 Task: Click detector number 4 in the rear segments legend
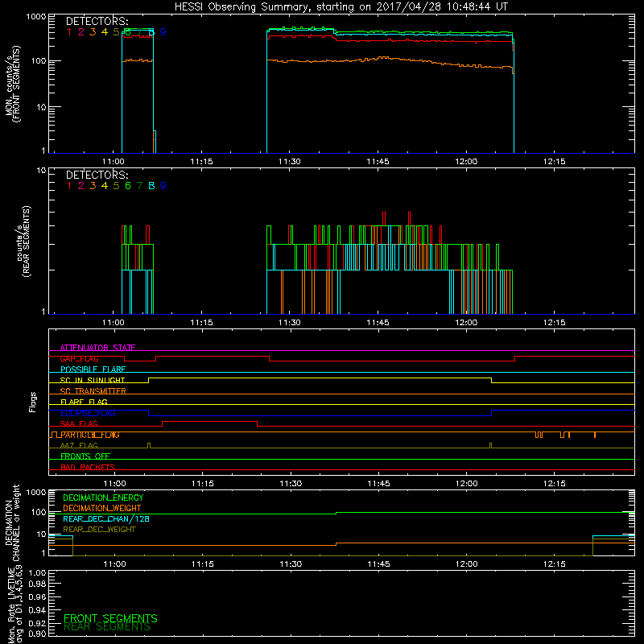(105, 186)
